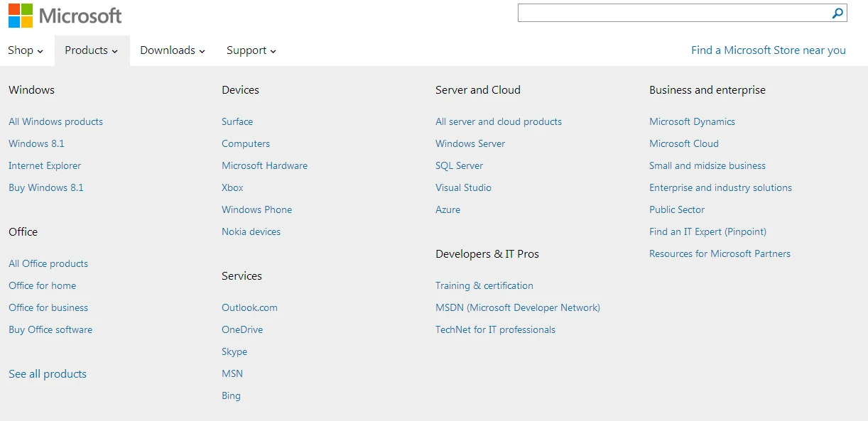Viewport: 868px width, 421px height.
Task: Go to MSDN (Microsoft Developer Network)
Action: coord(518,307)
